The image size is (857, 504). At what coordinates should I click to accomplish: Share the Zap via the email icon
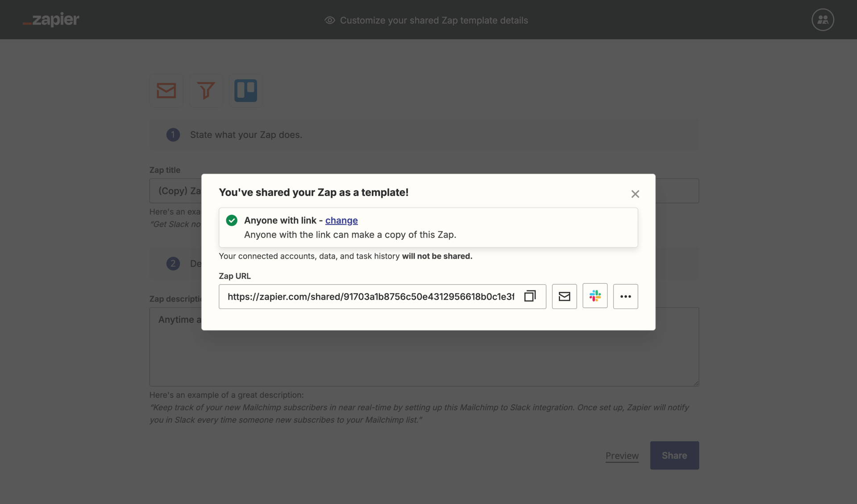point(564,296)
